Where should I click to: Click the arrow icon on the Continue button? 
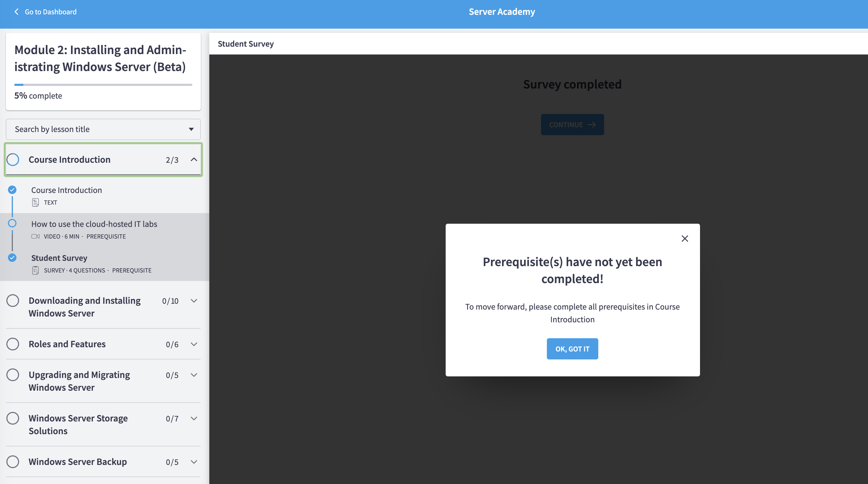coord(591,125)
